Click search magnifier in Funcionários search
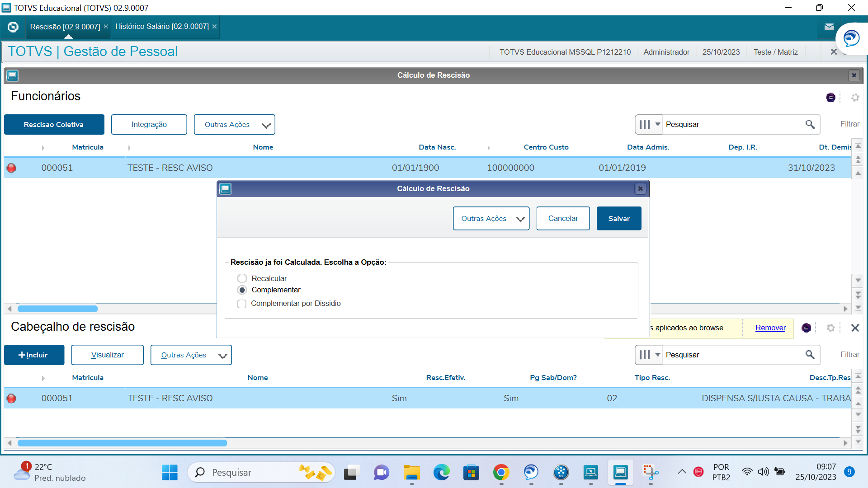 point(810,124)
